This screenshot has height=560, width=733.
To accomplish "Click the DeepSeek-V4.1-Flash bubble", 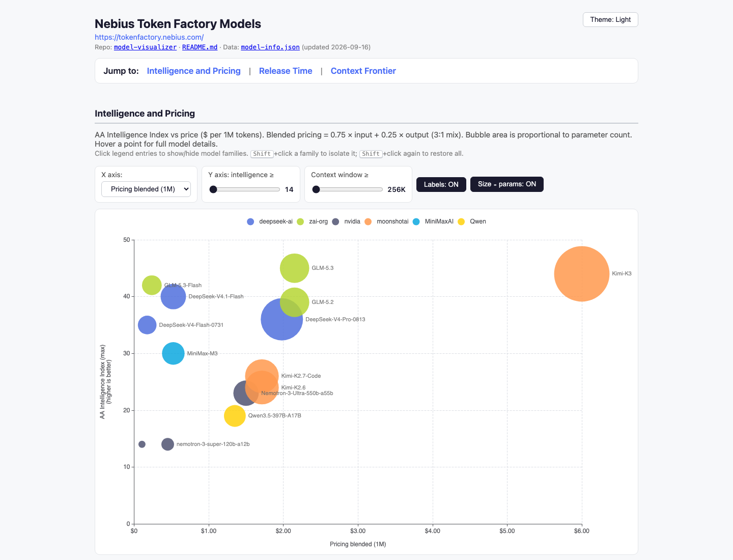I will [x=174, y=296].
